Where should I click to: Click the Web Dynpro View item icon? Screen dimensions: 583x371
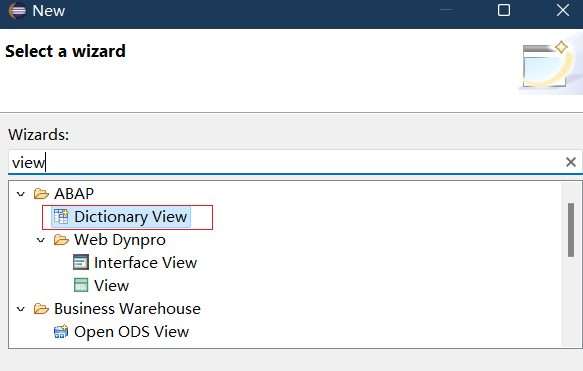click(81, 285)
